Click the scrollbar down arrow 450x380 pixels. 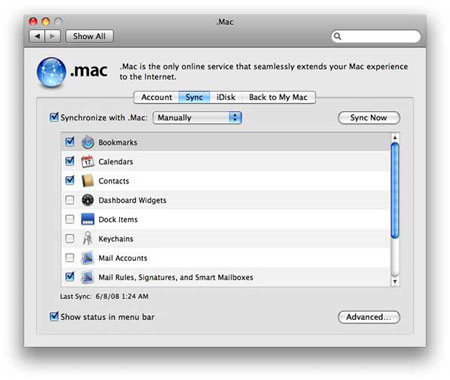[395, 282]
